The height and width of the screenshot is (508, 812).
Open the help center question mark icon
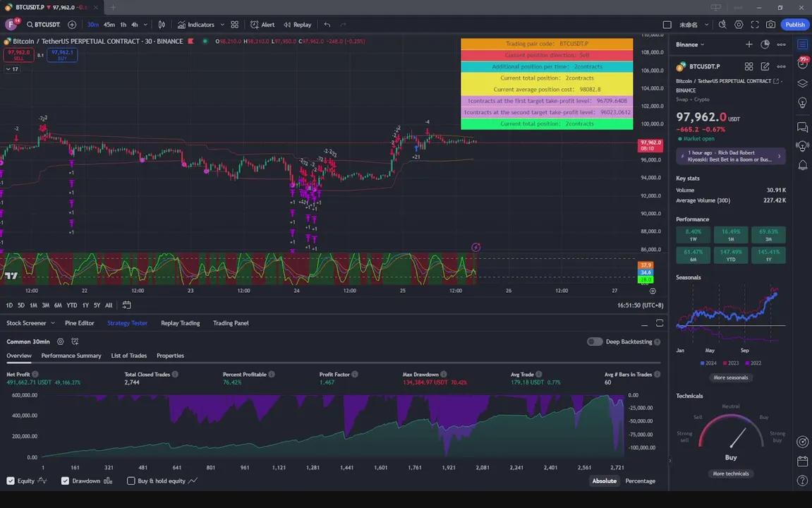pos(803,480)
